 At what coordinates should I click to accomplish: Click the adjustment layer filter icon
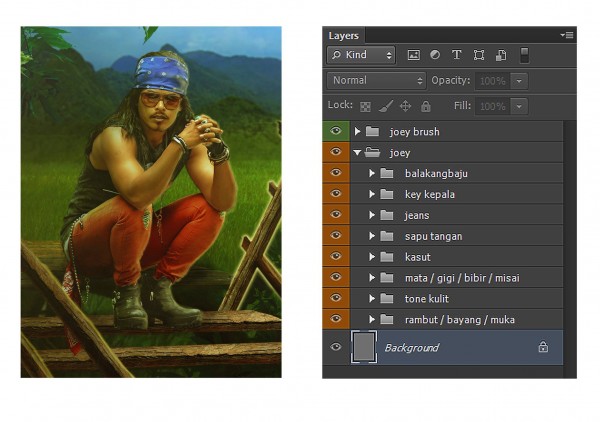point(435,55)
